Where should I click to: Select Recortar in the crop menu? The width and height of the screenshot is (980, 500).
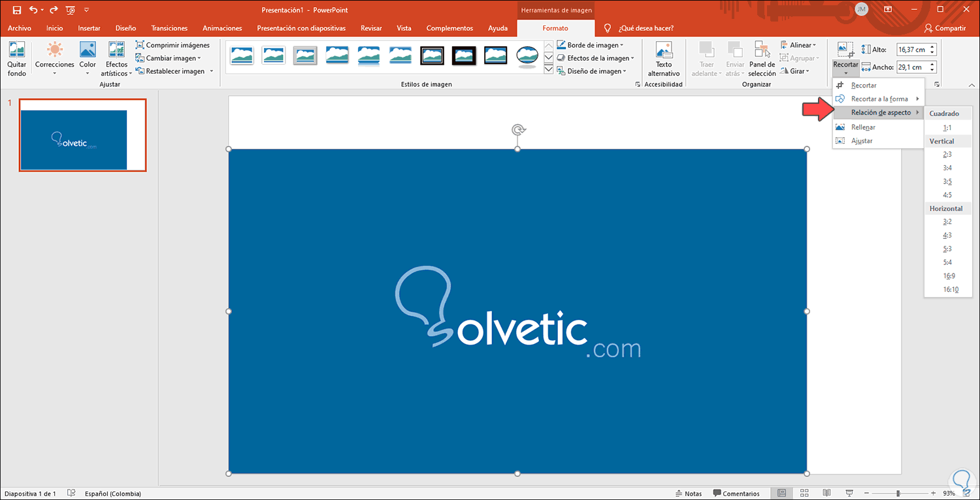(877, 86)
